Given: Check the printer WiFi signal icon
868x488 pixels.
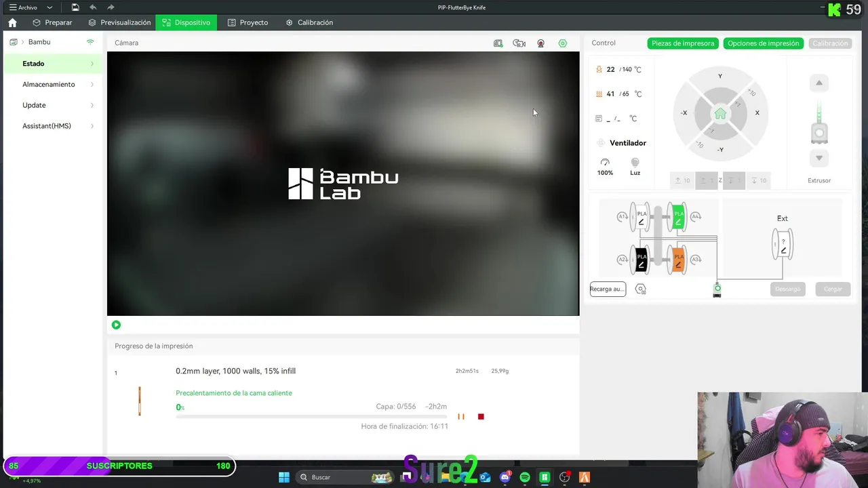Looking at the screenshot, I should click(x=90, y=42).
